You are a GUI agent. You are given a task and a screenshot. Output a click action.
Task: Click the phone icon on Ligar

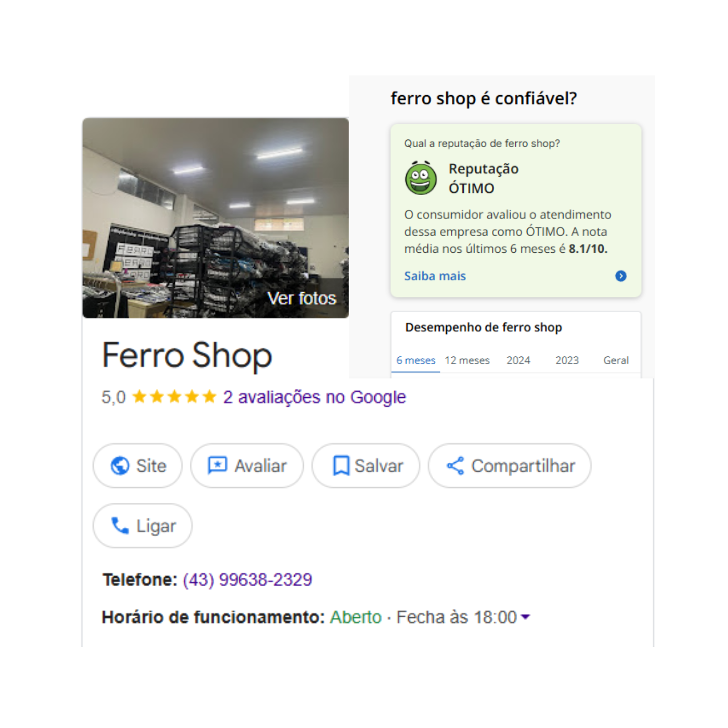(x=120, y=526)
